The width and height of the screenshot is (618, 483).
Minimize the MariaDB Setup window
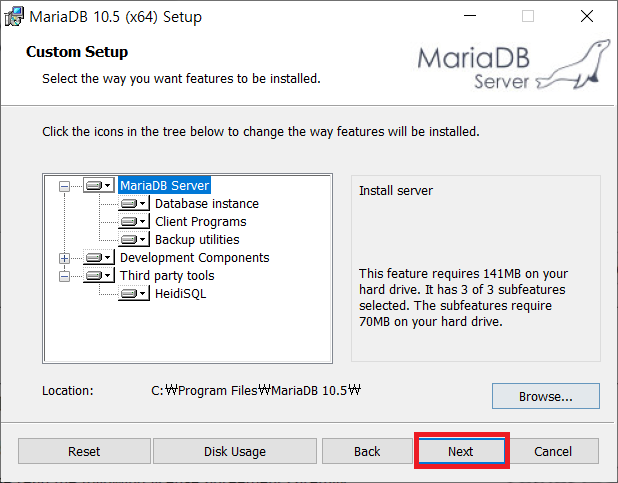[x=470, y=16]
